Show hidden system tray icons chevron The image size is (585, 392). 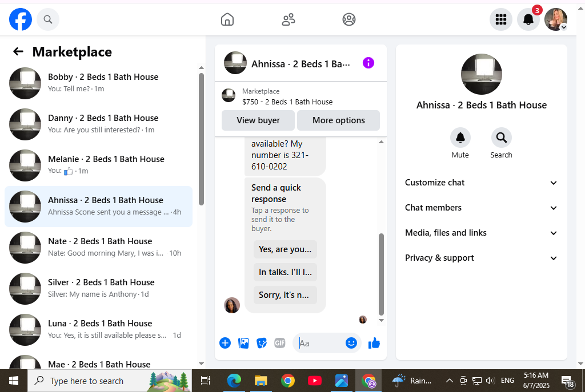tap(449, 381)
